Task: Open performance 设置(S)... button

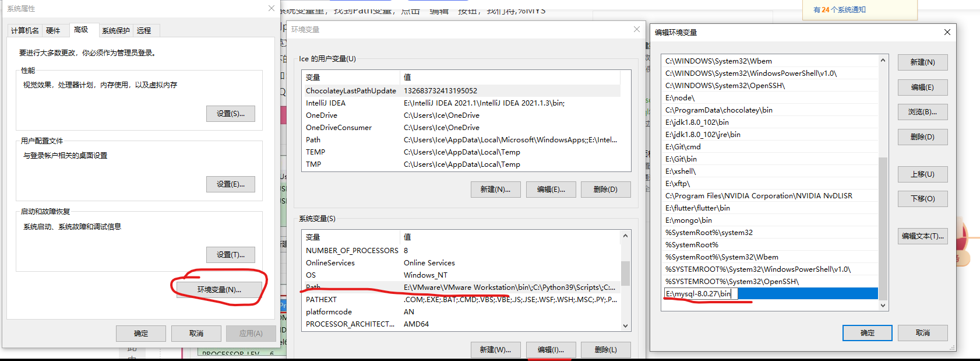Action: [x=230, y=114]
